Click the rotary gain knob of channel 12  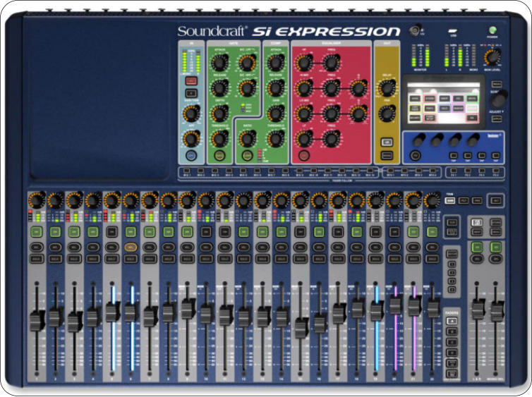[x=243, y=201]
